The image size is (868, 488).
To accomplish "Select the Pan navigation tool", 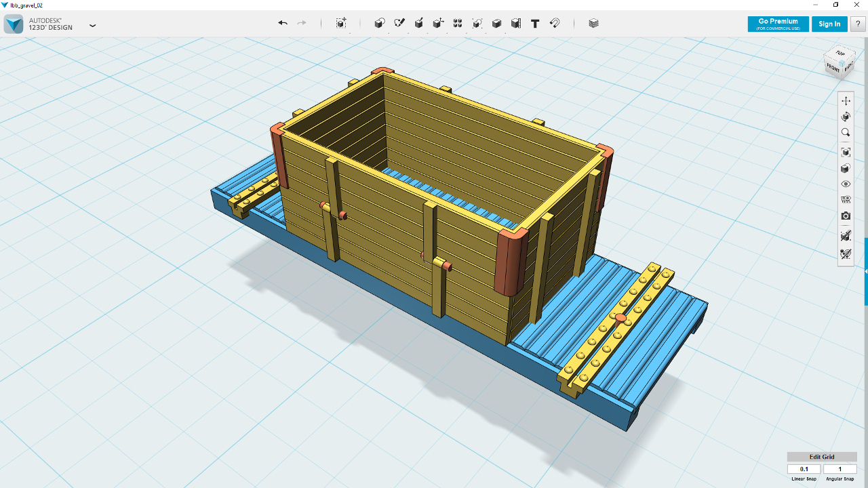I will [846, 100].
